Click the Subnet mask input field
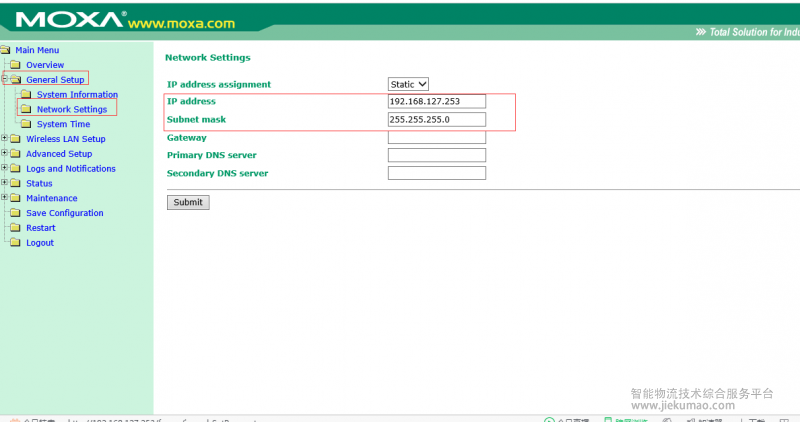This screenshot has width=800, height=422. pos(436,120)
